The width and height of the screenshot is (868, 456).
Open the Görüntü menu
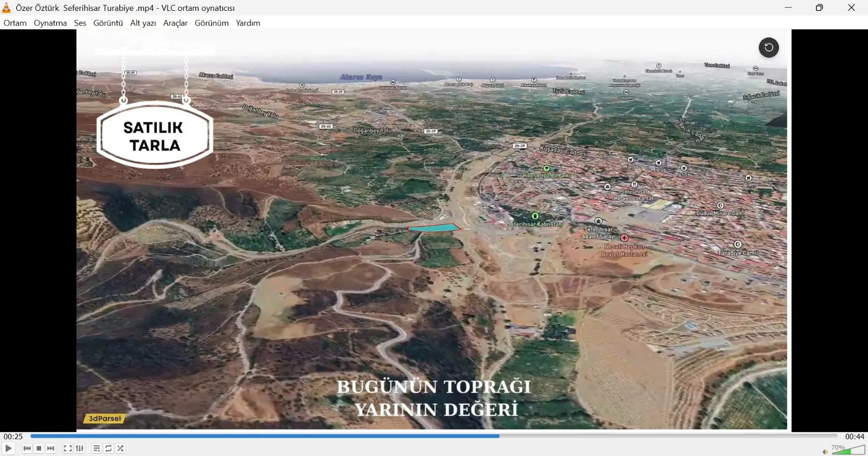point(108,23)
